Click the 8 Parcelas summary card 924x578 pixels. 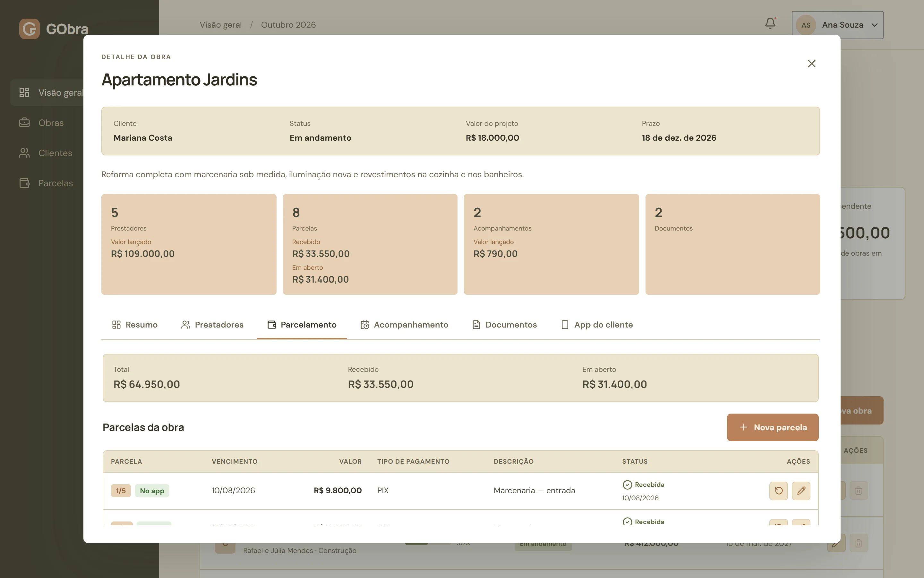(370, 244)
